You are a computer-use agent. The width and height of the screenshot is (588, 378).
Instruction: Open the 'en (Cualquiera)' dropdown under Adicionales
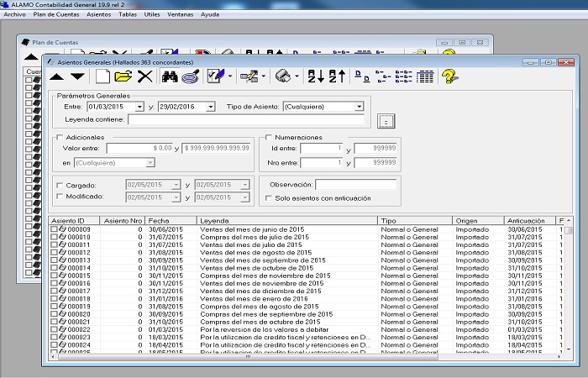click(x=150, y=163)
